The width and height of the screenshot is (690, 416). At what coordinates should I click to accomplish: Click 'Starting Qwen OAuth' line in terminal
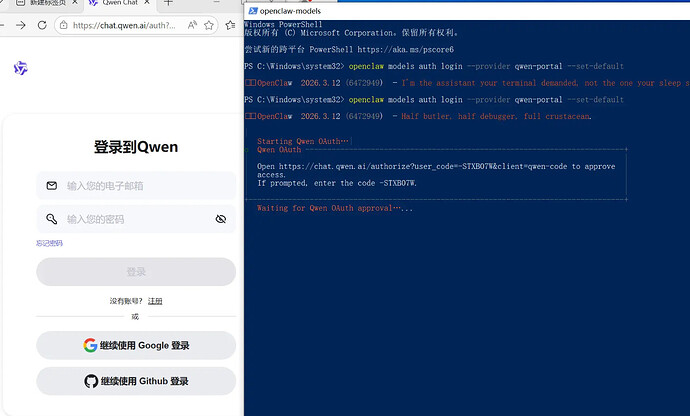[x=303, y=141]
